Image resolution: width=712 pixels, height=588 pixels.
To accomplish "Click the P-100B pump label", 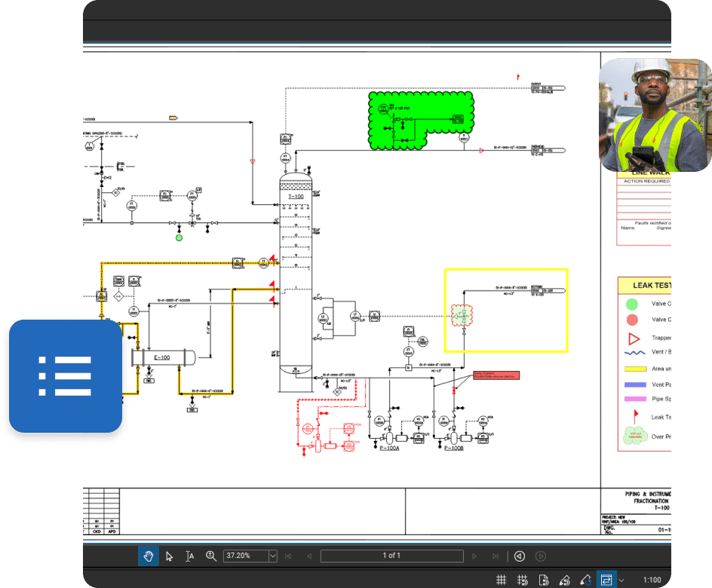I will 454,448.
